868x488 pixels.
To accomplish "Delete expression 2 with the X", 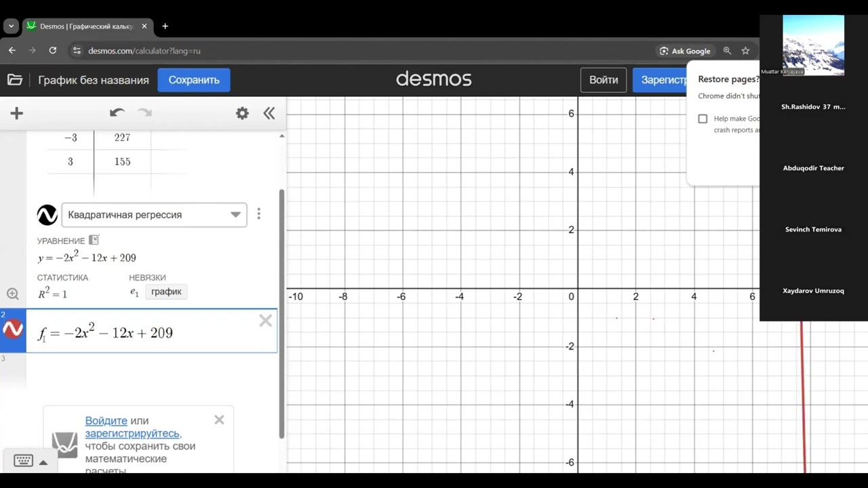I will coord(265,321).
